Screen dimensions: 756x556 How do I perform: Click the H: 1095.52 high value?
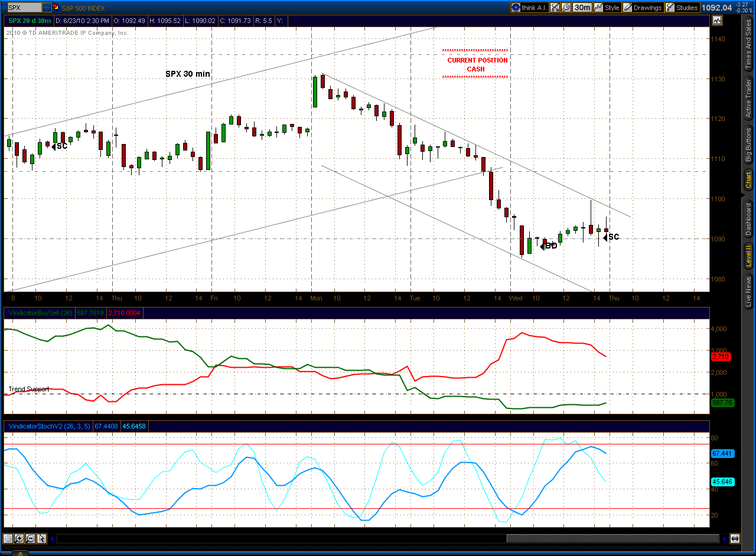coord(165,21)
